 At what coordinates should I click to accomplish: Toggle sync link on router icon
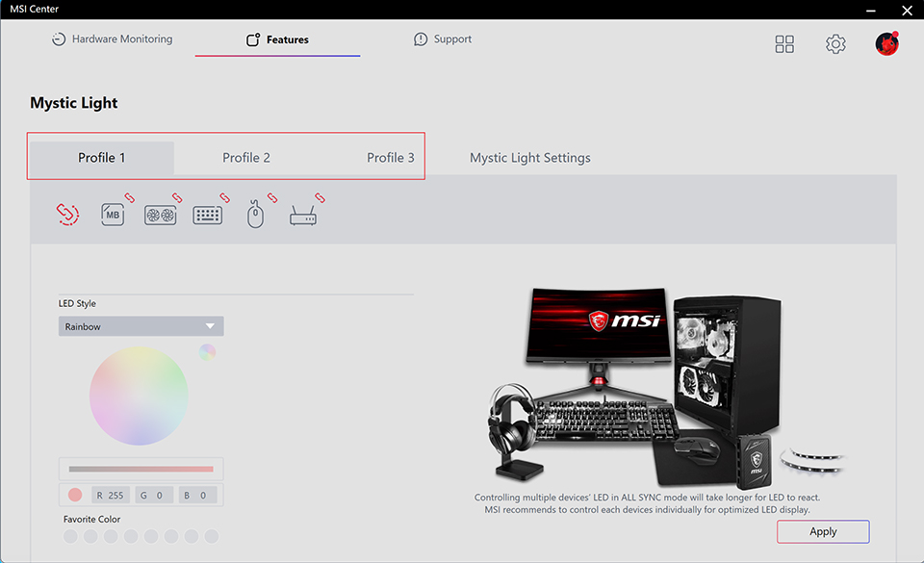(x=320, y=198)
